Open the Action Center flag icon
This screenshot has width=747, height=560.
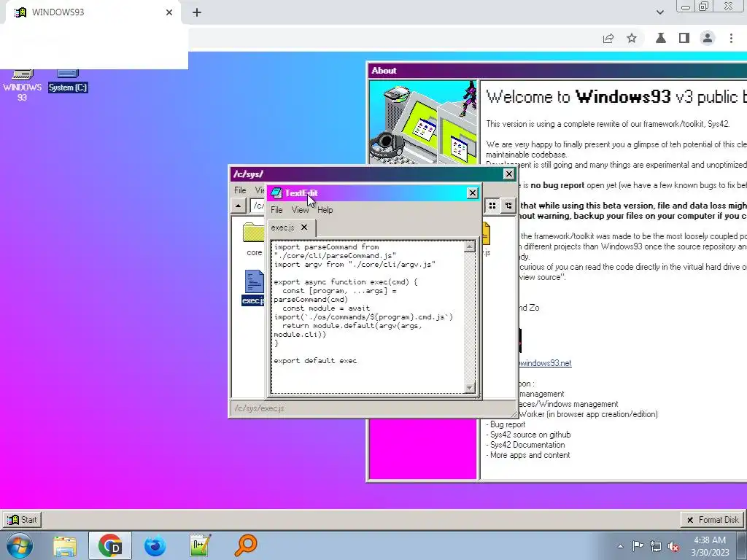tap(638, 546)
